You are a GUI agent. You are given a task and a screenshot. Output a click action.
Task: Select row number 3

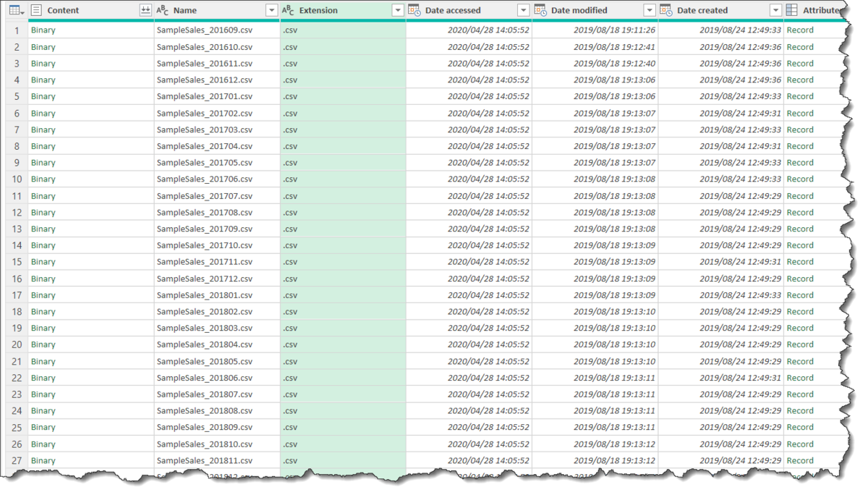coord(17,64)
